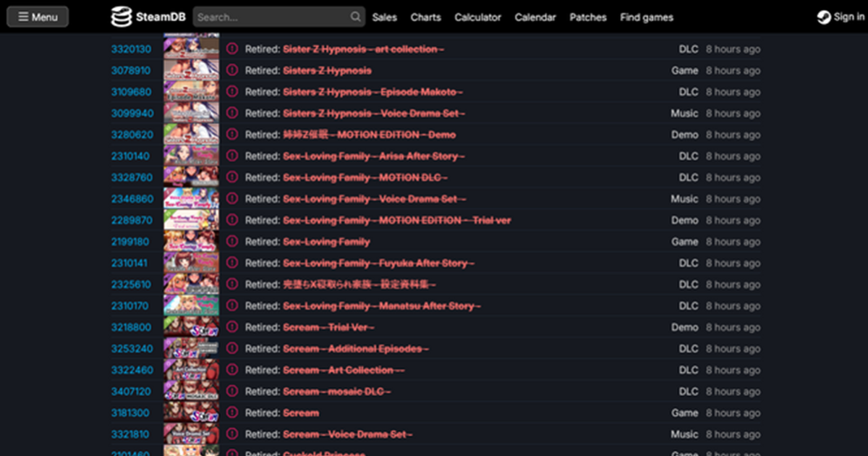Click the retired status icon for app 2199180
868x456 pixels.
point(231,242)
